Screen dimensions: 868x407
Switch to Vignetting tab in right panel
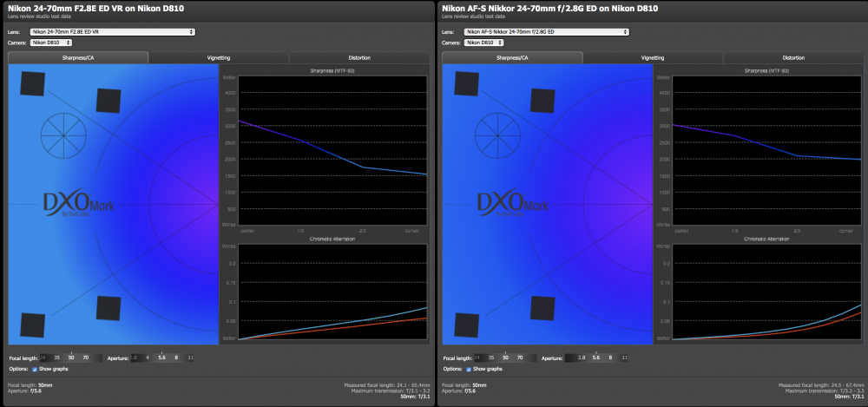[653, 57]
